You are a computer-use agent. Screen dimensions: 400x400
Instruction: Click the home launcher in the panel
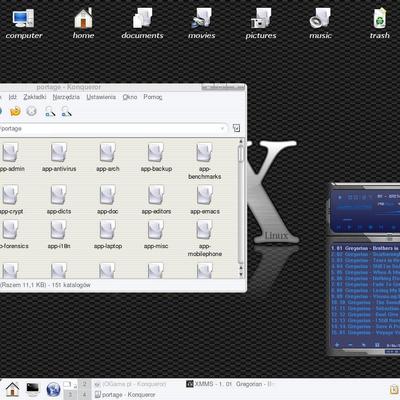pyautogui.click(x=12, y=389)
